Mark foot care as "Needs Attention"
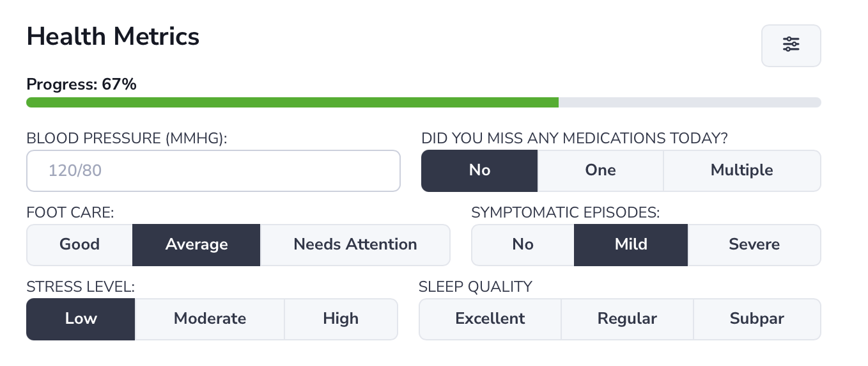This screenshot has width=868, height=366. (355, 245)
